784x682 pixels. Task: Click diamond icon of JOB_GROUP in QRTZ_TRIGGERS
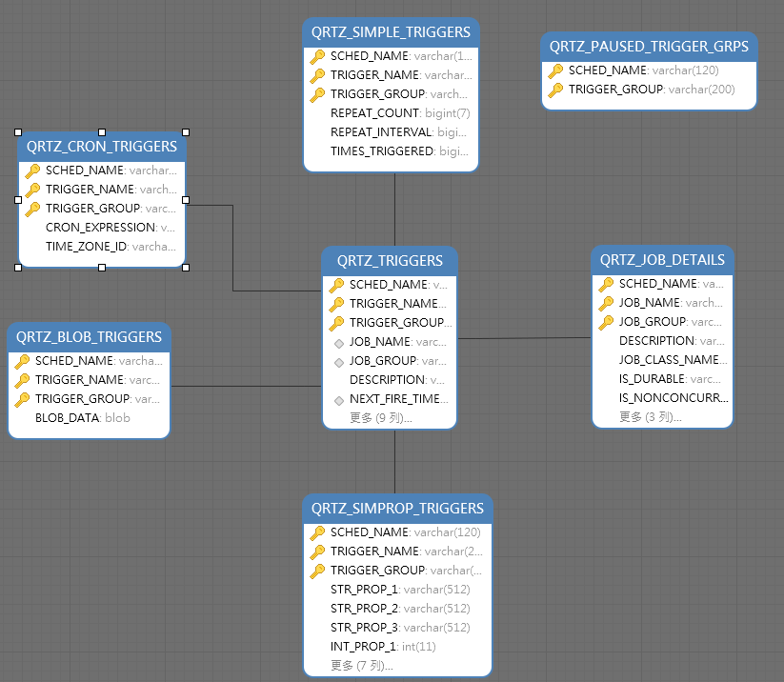coord(339,363)
